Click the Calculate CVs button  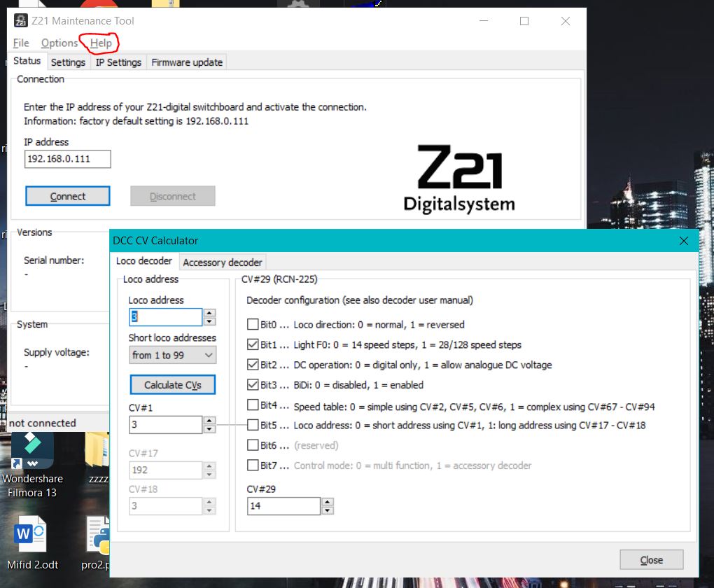(x=172, y=385)
